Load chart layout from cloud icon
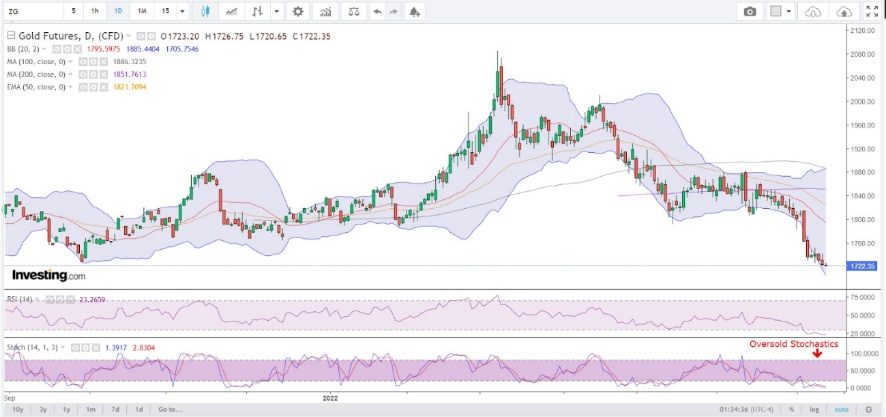 click(811, 11)
